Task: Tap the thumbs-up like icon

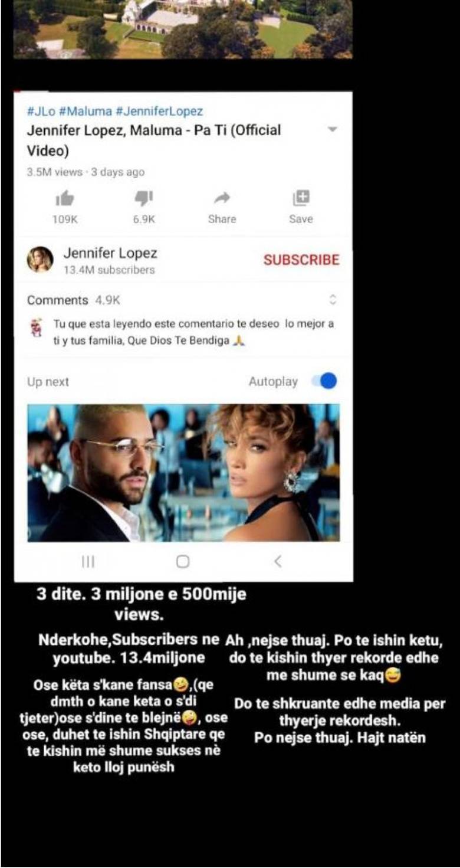Action: click(x=65, y=198)
